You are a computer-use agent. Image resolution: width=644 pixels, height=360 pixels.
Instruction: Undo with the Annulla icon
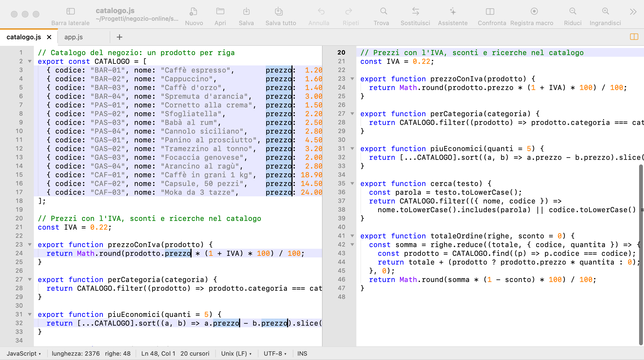(321, 11)
